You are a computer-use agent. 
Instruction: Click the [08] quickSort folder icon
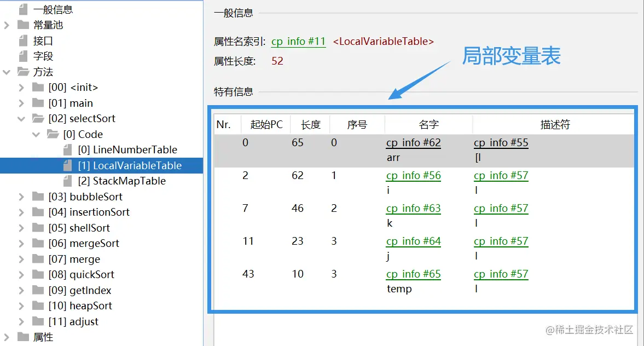coord(38,274)
